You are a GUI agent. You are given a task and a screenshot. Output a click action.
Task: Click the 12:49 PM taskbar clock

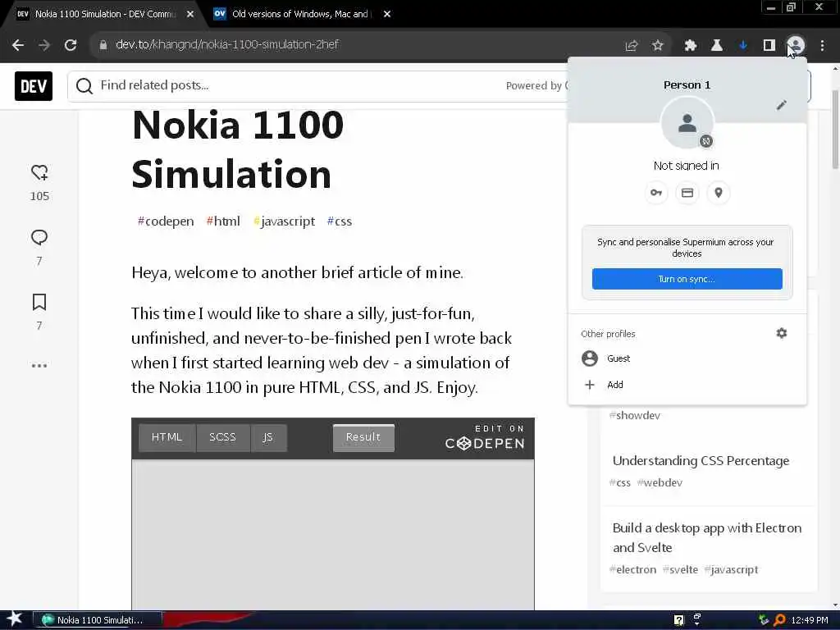pos(810,620)
